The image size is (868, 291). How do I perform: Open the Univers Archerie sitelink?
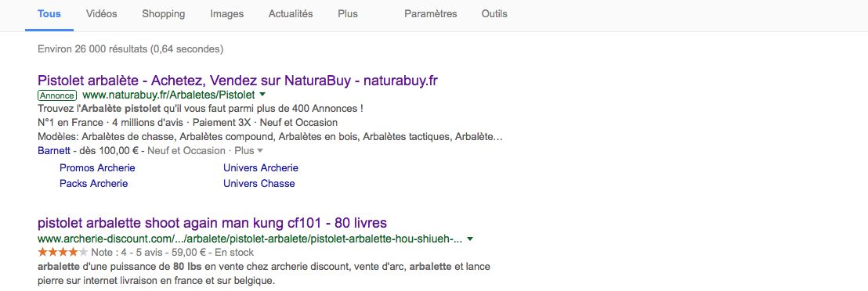coord(261,167)
